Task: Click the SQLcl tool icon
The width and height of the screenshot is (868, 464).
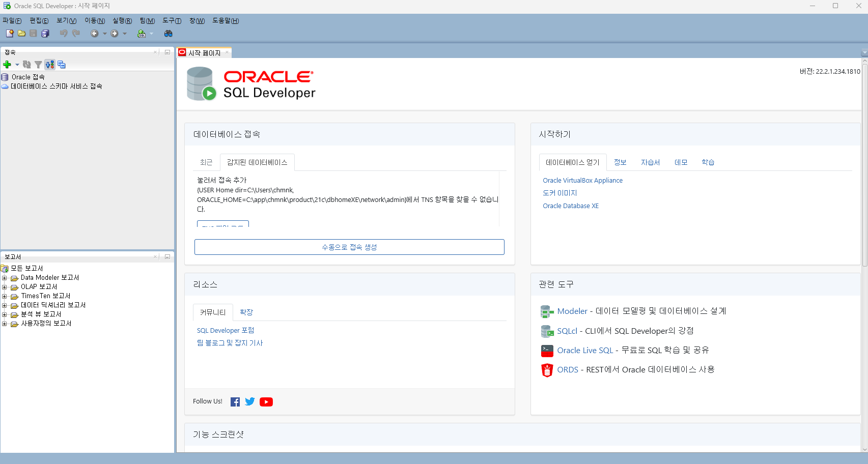Action: pyautogui.click(x=547, y=331)
